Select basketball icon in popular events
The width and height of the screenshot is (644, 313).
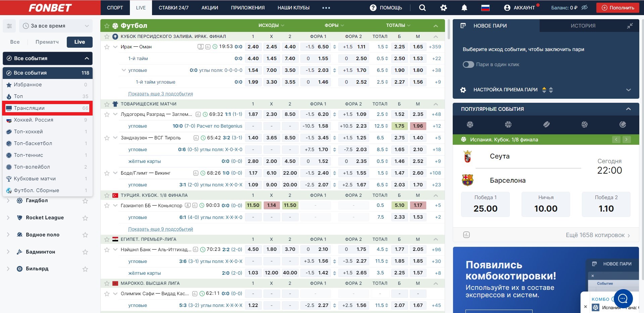pyautogui.click(x=508, y=125)
